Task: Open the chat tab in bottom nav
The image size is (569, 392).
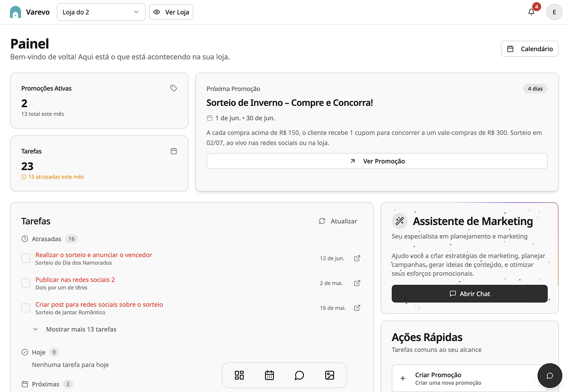Action: click(x=300, y=375)
